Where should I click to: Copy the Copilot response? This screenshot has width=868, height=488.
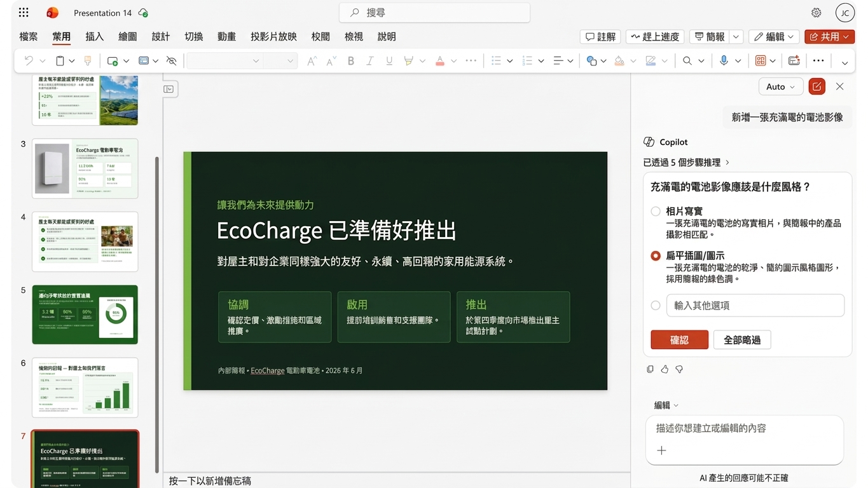pyautogui.click(x=650, y=369)
